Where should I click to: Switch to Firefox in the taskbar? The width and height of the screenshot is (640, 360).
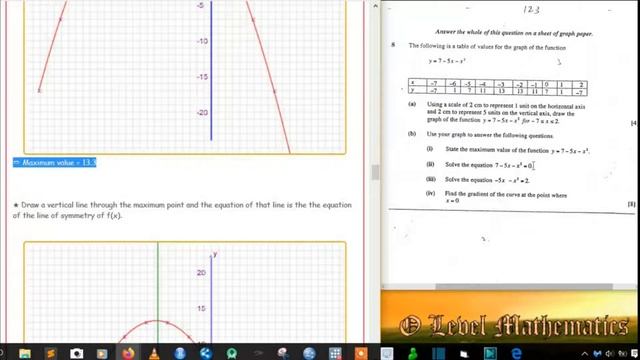pos(128,353)
